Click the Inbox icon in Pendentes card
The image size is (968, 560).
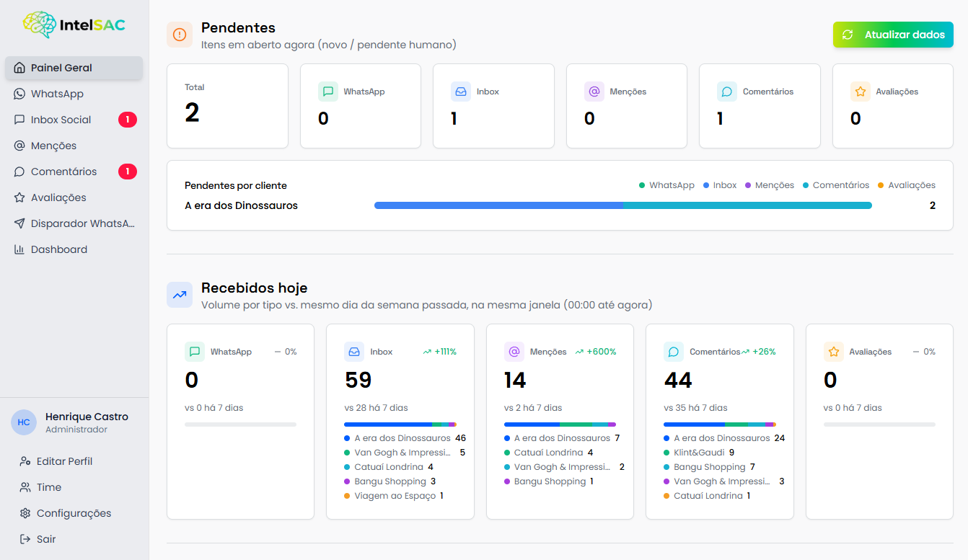(461, 92)
